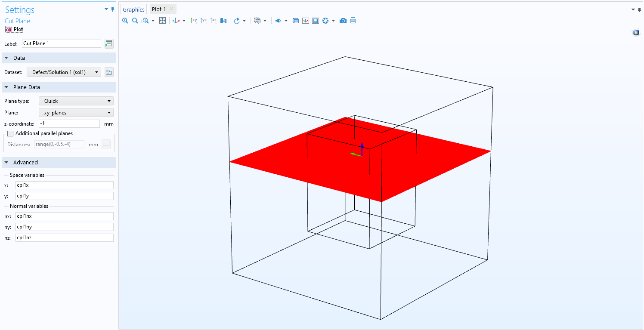Collapse the Advanced section
The image size is (644, 330).
[x=6, y=163]
